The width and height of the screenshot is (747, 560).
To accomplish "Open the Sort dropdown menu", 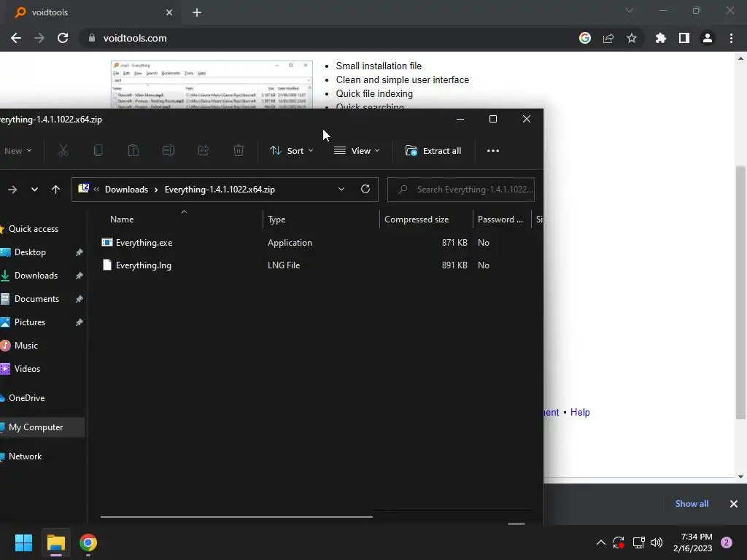I will (291, 151).
